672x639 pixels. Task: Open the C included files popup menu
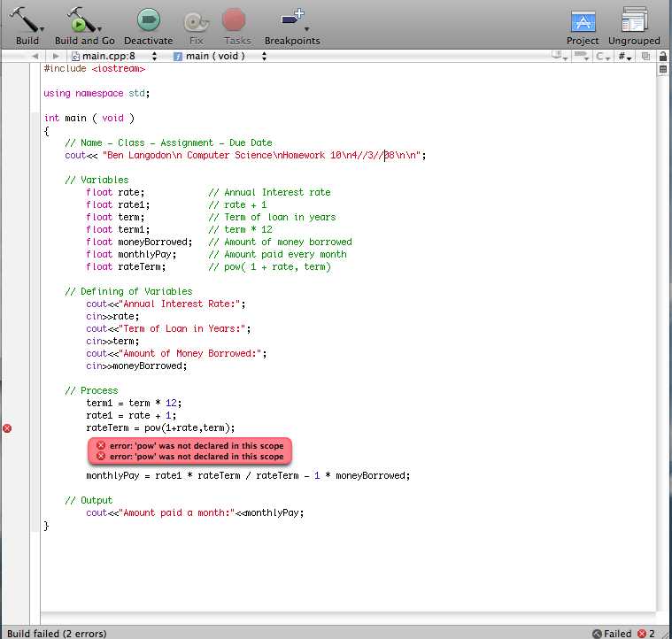coord(604,56)
